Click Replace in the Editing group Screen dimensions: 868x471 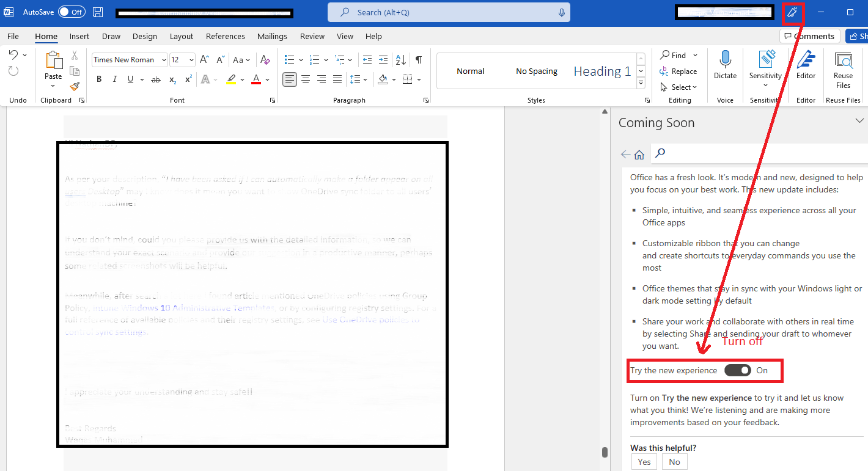[679, 71]
